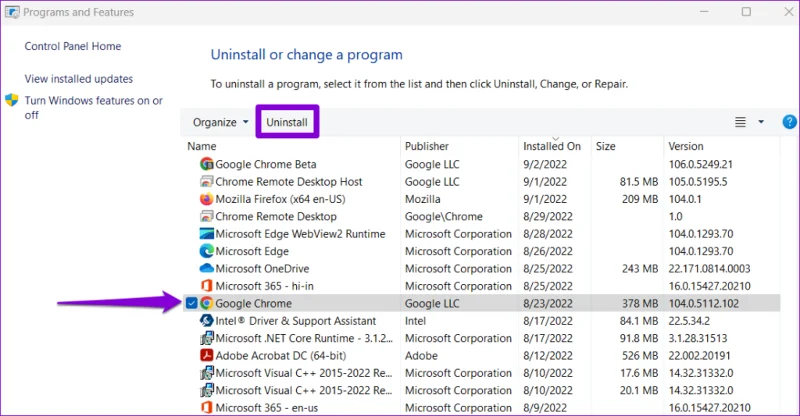Screen dimensions: 800x416
Task: Open the Organize dropdown
Action: pos(220,123)
